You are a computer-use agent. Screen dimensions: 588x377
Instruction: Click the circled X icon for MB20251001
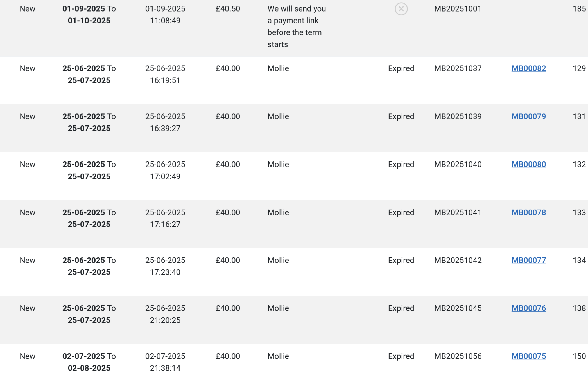[401, 9]
